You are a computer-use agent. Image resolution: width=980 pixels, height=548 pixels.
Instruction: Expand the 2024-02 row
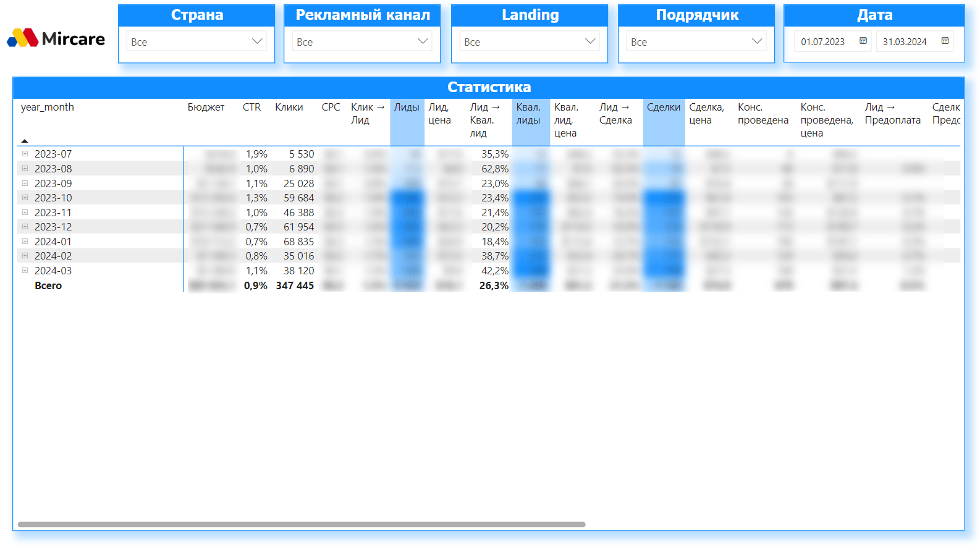(25, 255)
